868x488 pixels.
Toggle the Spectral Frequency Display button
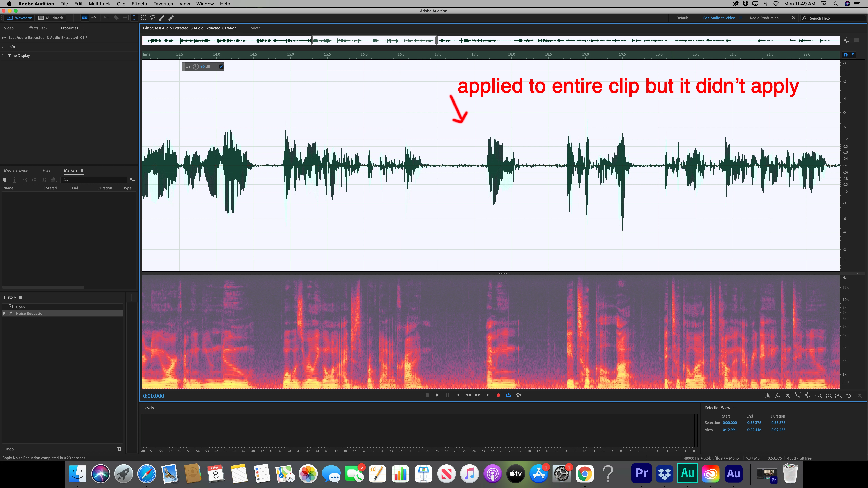click(x=85, y=18)
